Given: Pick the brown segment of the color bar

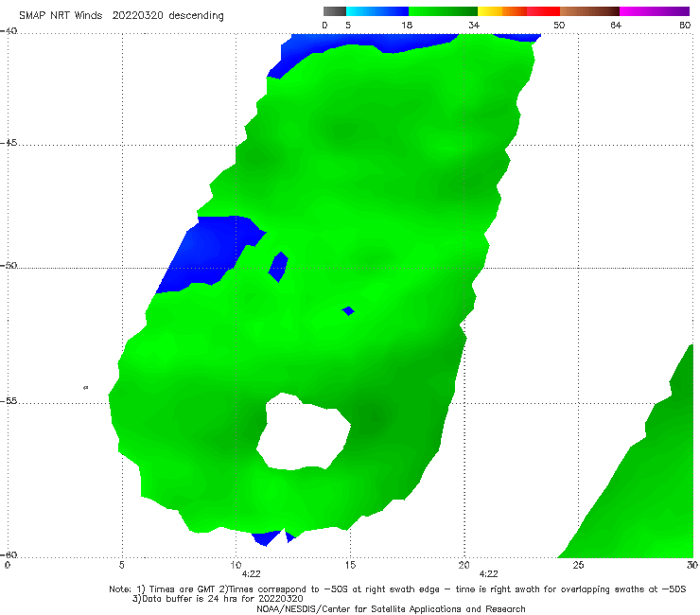Looking at the screenshot, I should (589, 11).
